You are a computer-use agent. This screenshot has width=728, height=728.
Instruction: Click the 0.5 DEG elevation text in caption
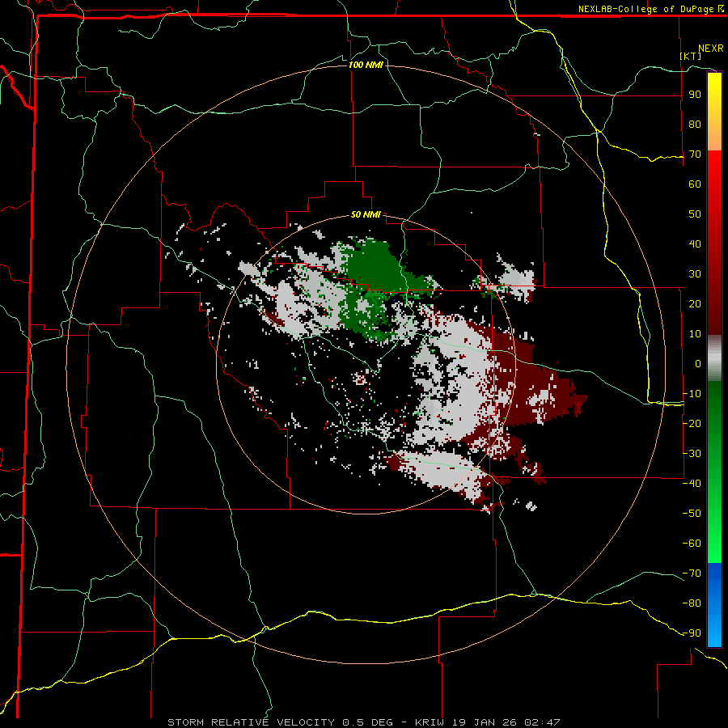pos(367,722)
